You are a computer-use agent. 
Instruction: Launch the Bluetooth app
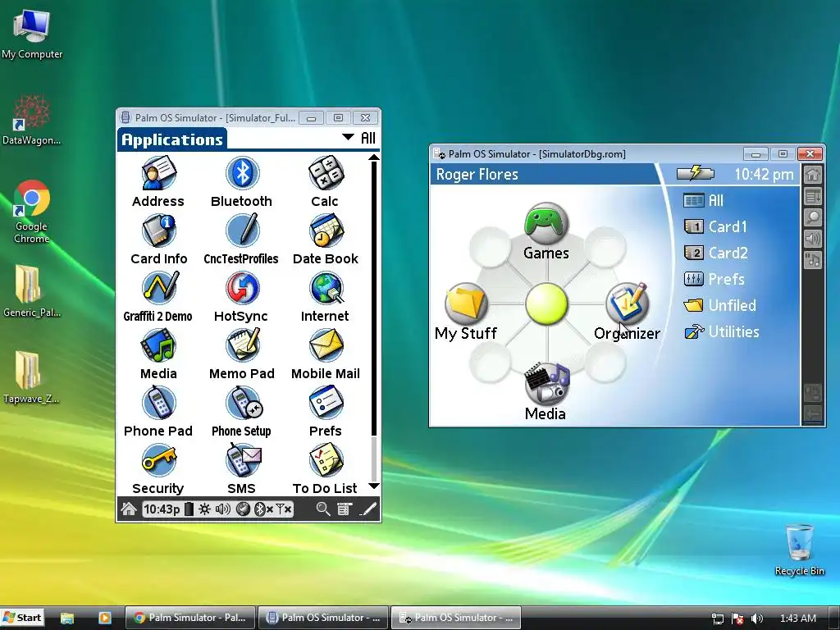242,182
